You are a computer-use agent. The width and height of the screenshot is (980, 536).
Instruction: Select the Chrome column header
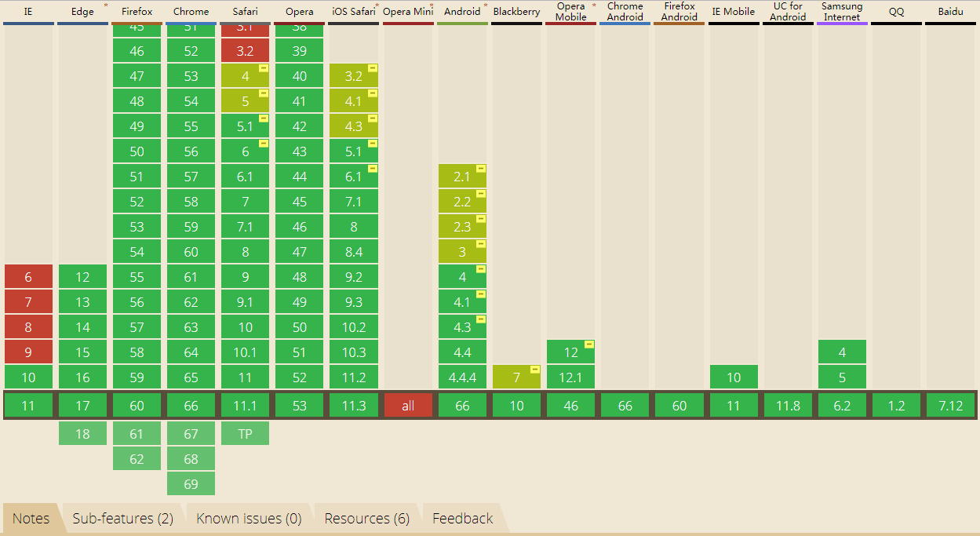[x=191, y=12]
